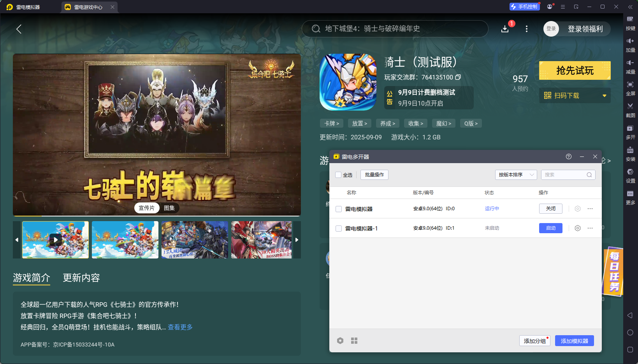
Task: Open the 放置 category tag
Action: click(x=360, y=123)
